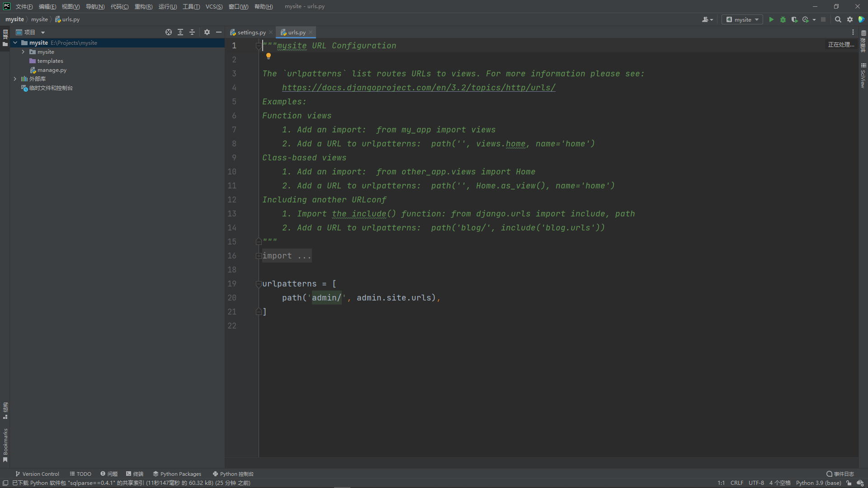Click the docstring fold end marker line 15
The width and height of the screenshot is (868, 488).
(x=259, y=242)
